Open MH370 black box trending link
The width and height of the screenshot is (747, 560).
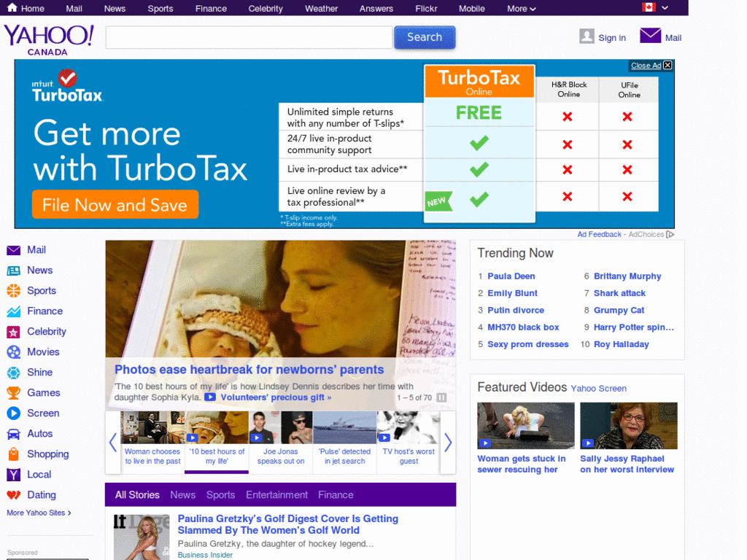pyautogui.click(x=523, y=327)
